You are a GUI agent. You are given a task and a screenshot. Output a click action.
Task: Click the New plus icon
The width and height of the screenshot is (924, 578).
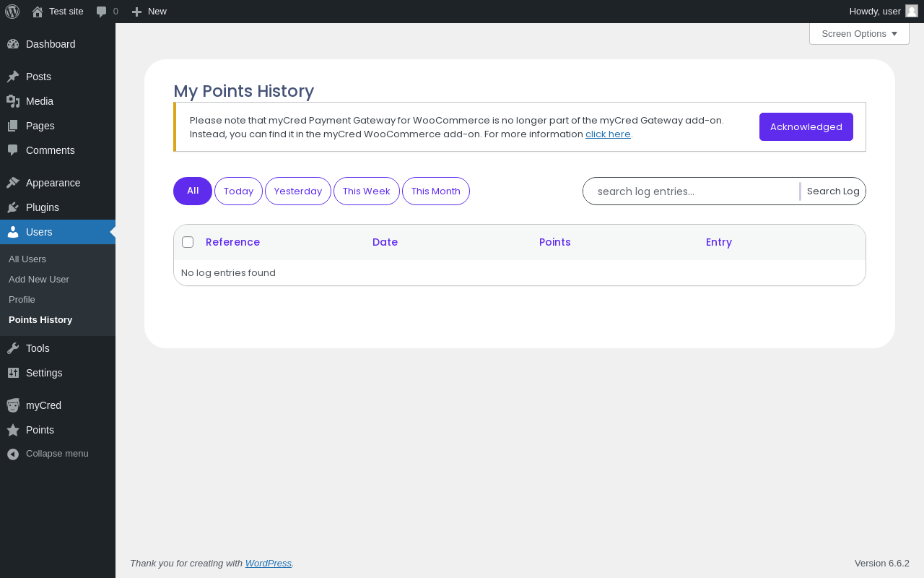[x=136, y=12]
